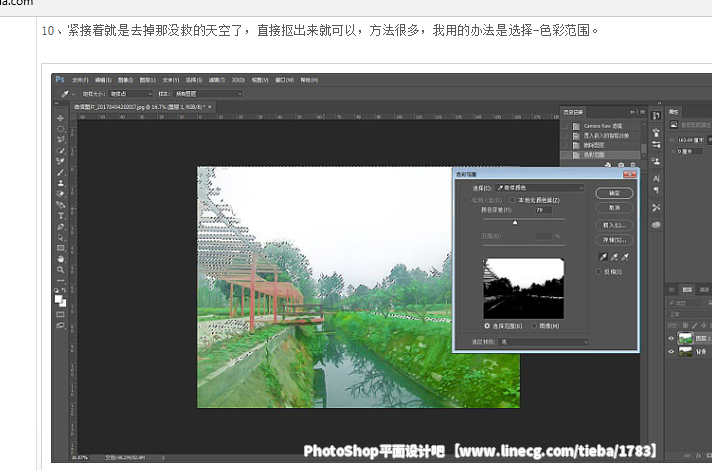Toggle Quick Mask mode icon
Viewport: 712px width, 470px height.
pyautogui.click(x=60, y=314)
